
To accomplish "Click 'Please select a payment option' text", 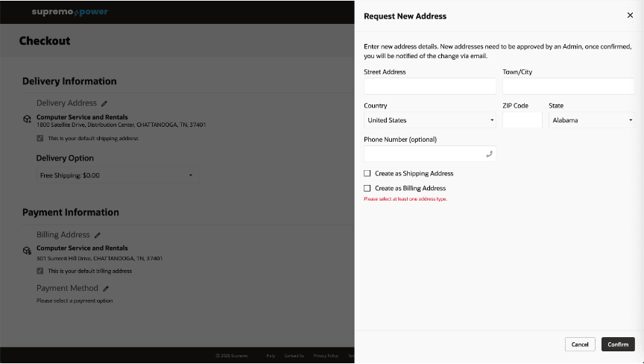I will pos(75,301).
